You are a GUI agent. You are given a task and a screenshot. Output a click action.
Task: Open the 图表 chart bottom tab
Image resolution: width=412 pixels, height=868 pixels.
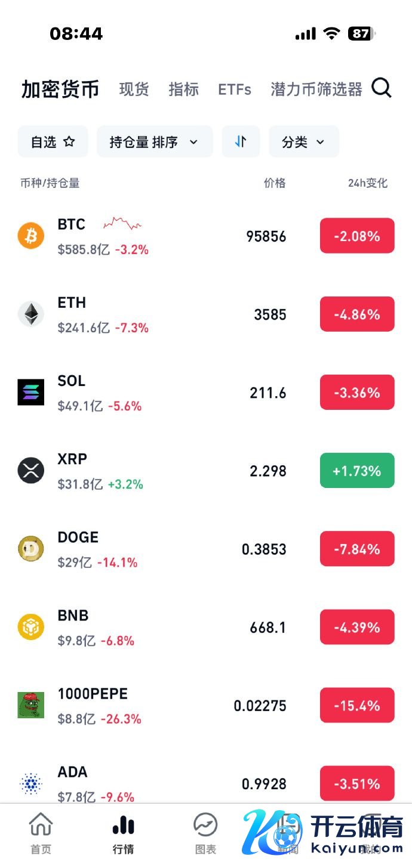point(205,833)
